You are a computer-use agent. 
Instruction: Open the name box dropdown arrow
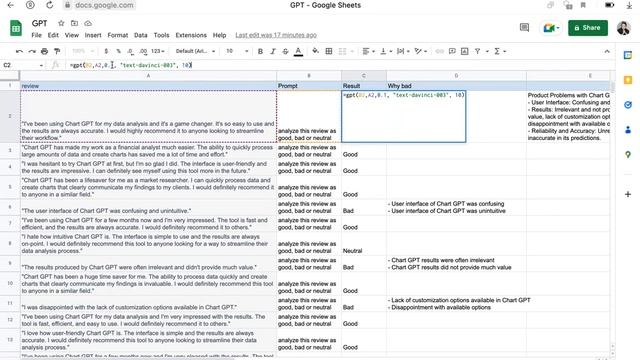[x=41, y=65]
